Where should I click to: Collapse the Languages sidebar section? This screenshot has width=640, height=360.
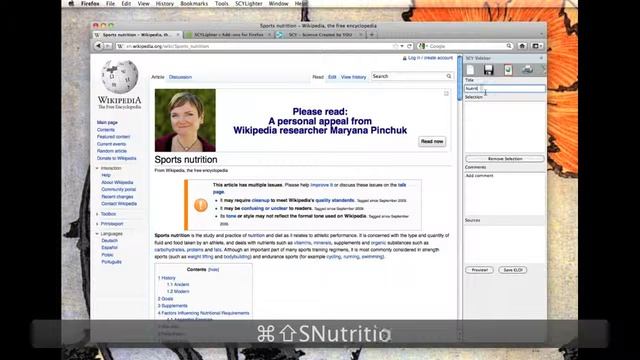(97, 234)
